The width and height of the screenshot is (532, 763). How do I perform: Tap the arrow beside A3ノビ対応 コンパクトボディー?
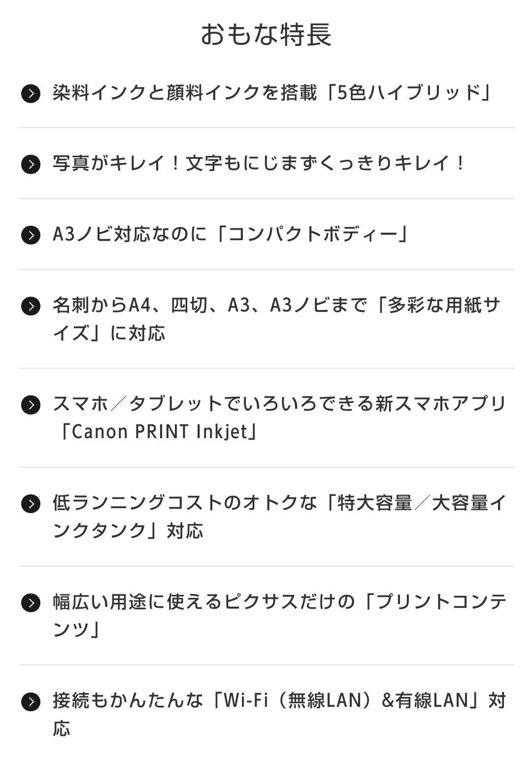click(x=31, y=235)
